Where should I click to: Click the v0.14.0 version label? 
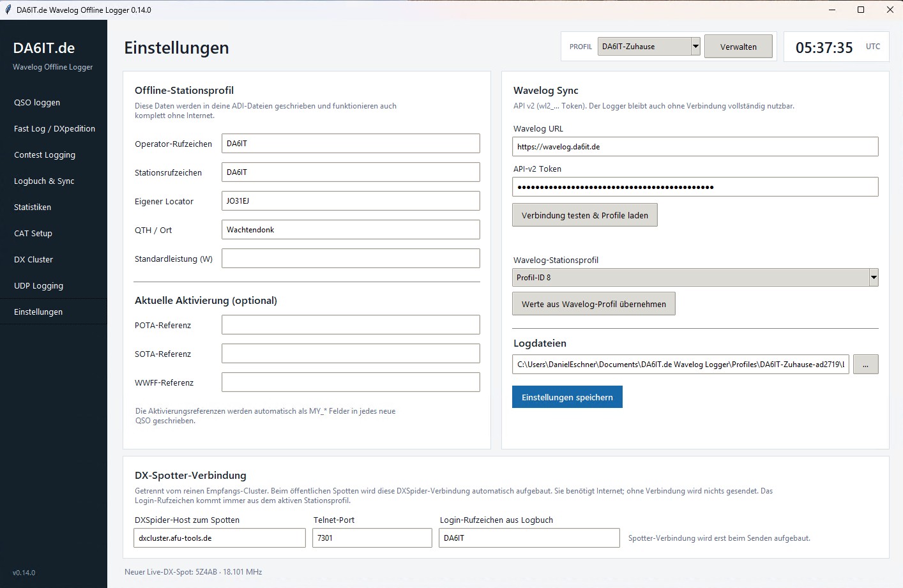click(24, 573)
